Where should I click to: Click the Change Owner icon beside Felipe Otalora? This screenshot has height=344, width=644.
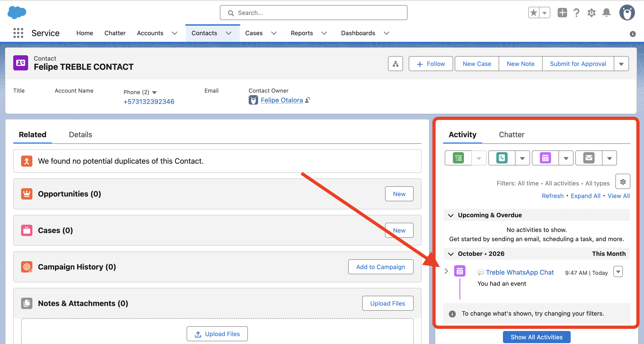pyautogui.click(x=308, y=100)
